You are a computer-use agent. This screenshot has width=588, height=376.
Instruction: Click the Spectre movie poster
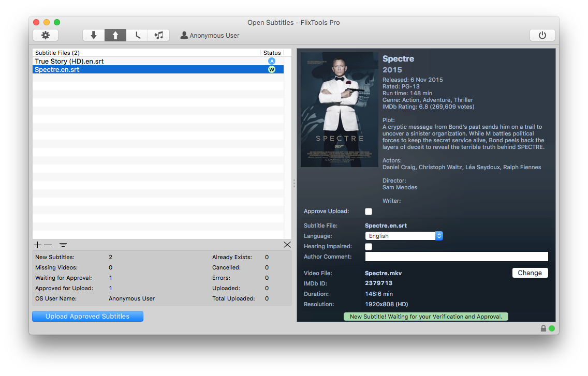coord(340,110)
